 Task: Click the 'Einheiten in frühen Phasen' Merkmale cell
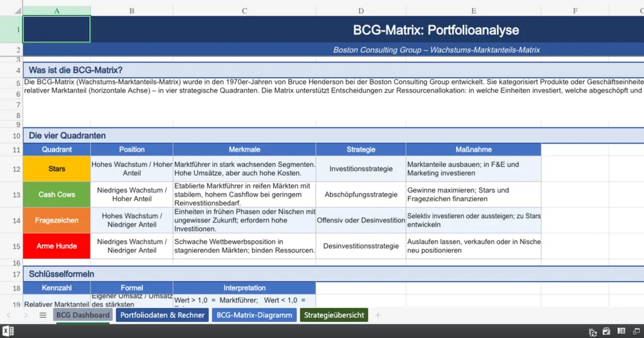pyautogui.click(x=244, y=221)
